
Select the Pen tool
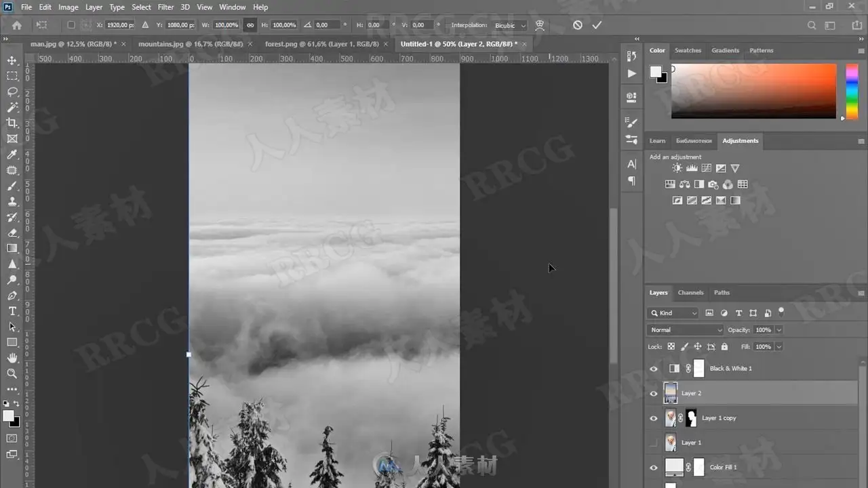pos(12,296)
